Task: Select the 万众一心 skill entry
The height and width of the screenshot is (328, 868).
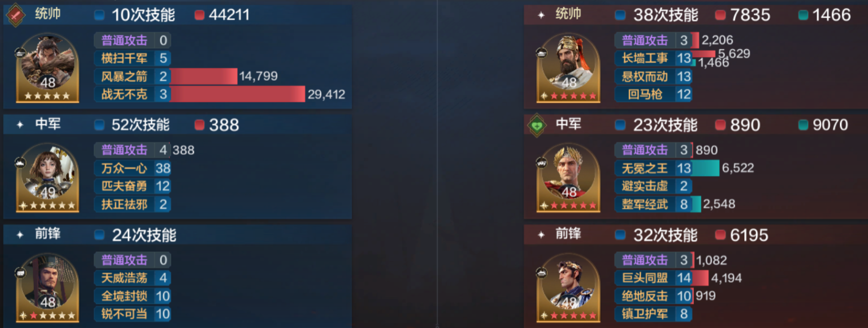Action: coord(132,169)
